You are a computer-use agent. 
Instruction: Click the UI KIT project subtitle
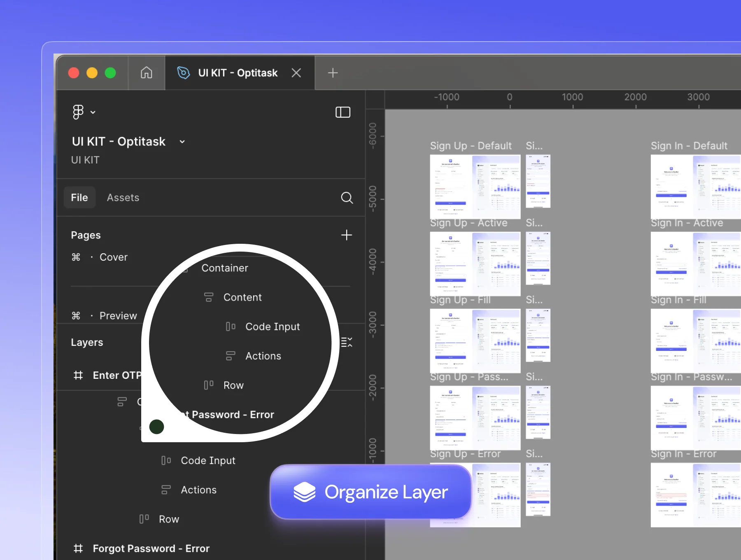click(85, 160)
